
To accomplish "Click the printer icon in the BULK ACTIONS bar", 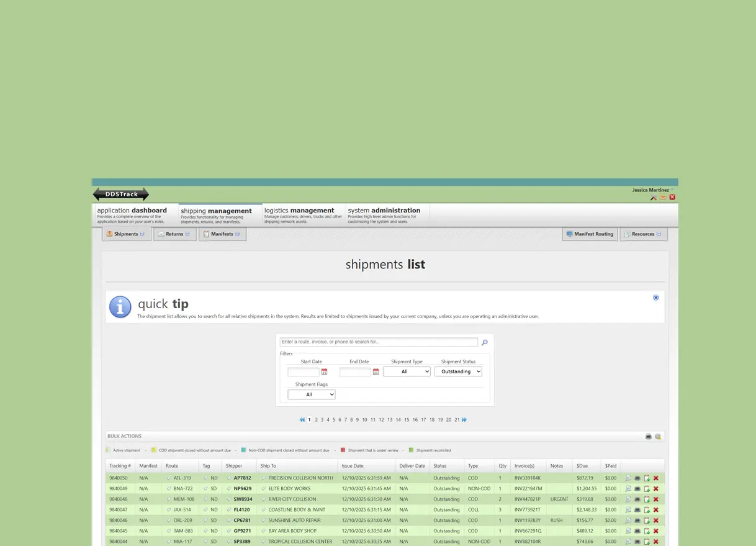I will 648,436.
